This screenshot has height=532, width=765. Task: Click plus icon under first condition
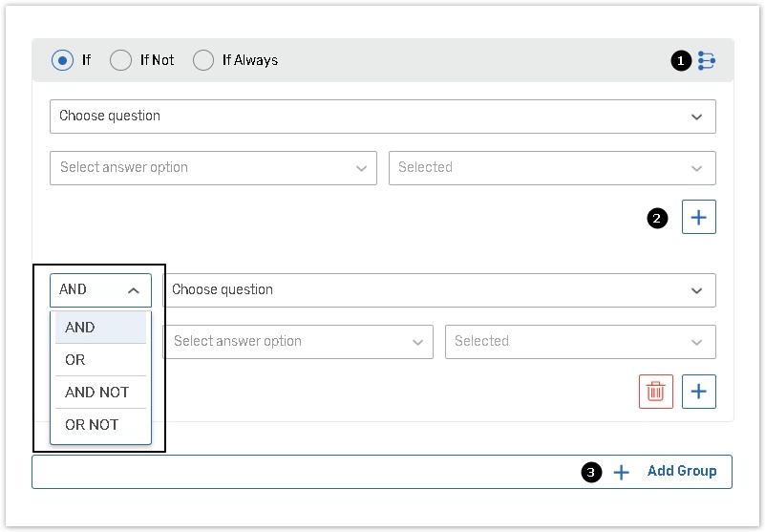(x=698, y=218)
